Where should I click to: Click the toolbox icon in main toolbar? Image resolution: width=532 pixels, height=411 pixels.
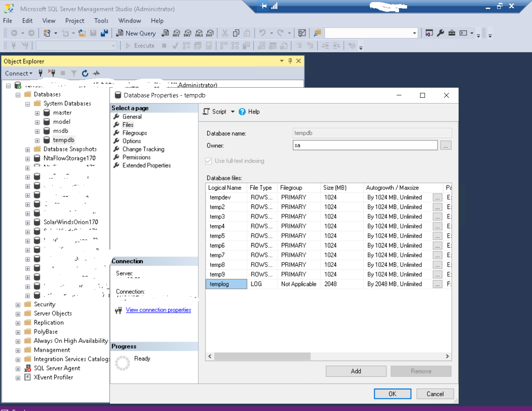pyautogui.click(x=452, y=33)
